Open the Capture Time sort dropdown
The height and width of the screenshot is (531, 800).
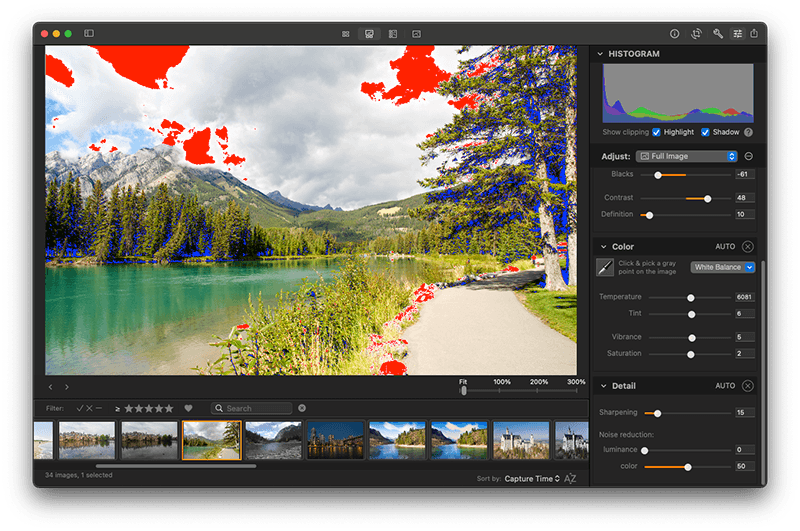click(532, 478)
